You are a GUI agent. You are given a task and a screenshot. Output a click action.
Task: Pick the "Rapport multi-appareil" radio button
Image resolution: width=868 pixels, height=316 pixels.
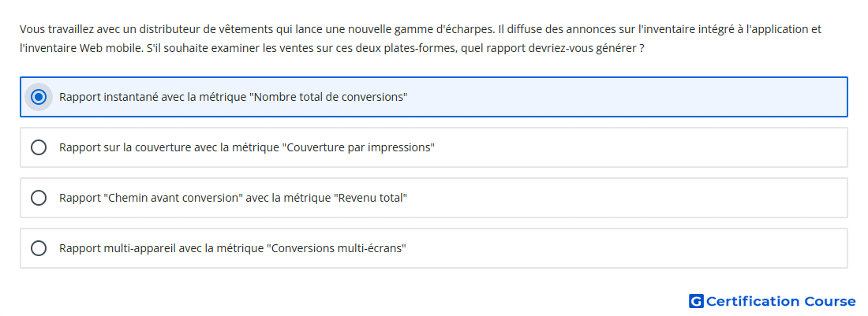tap(38, 248)
